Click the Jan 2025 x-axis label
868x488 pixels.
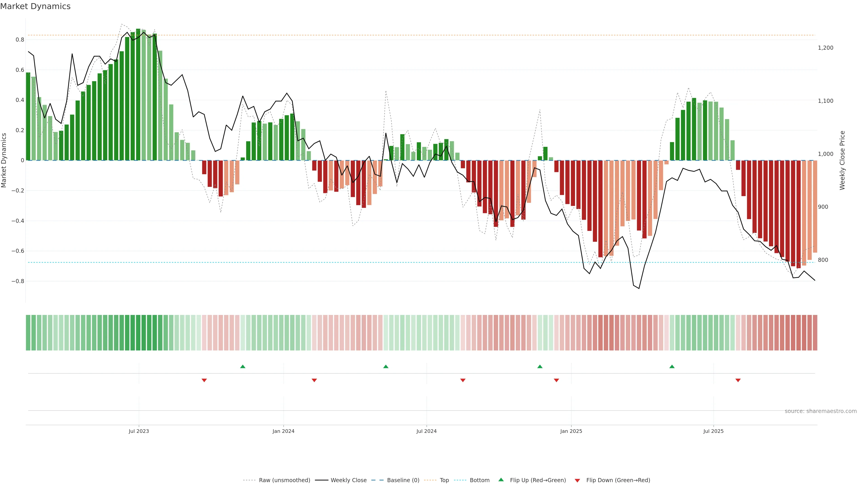pos(571,431)
